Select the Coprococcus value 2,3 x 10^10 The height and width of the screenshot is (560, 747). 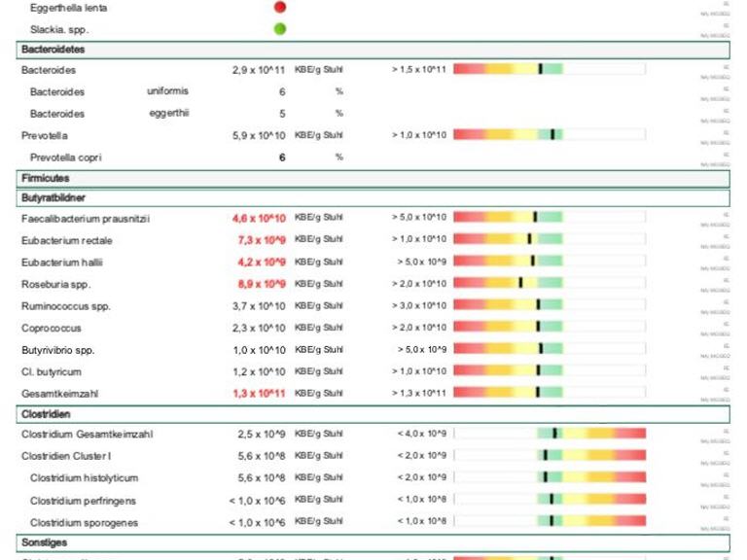coord(259,328)
